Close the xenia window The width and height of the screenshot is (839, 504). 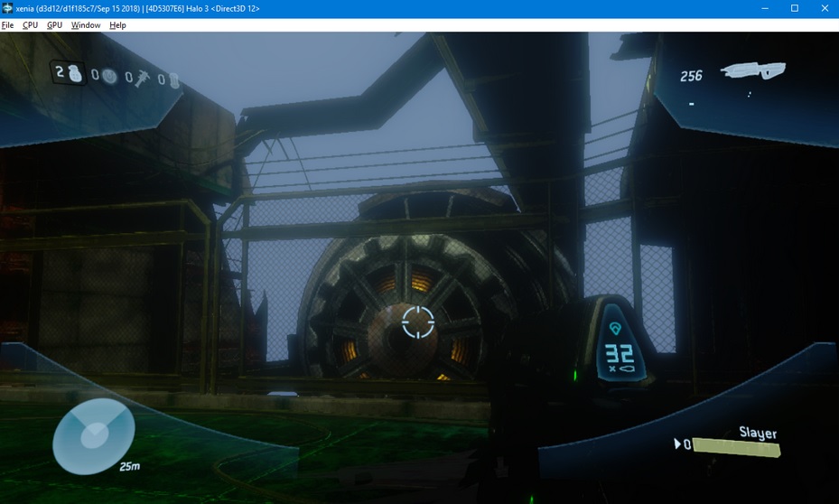[x=825, y=8]
